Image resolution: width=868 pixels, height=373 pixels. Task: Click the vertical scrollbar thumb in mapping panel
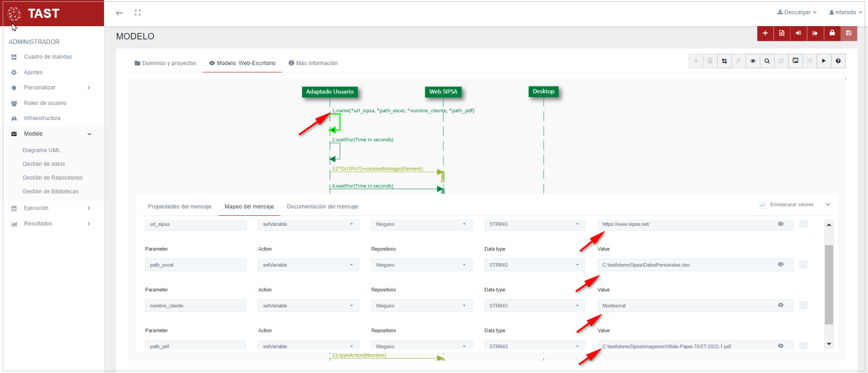click(x=829, y=284)
